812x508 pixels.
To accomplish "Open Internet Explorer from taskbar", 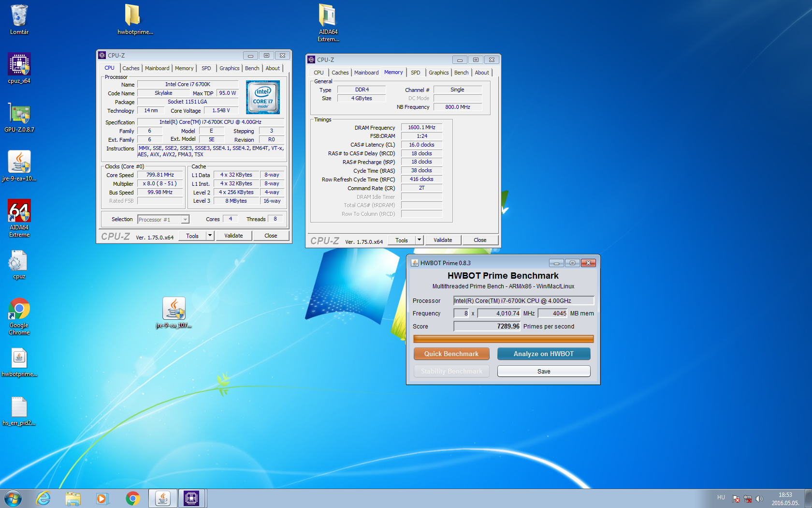I will (x=43, y=498).
